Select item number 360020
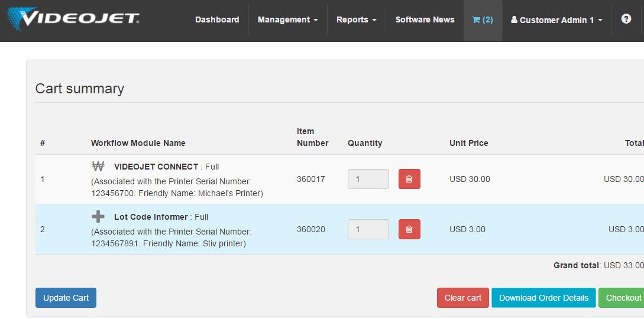The image size is (644, 319). [311, 229]
